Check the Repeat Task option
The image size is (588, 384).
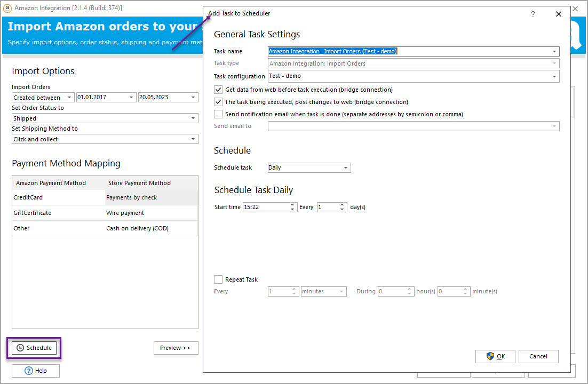coord(218,279)
